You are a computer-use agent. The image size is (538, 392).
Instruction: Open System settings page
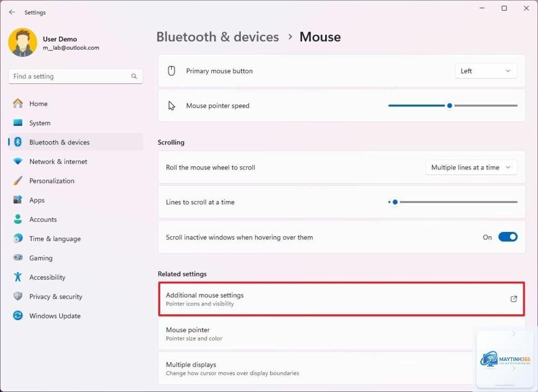[x=76, y=123]
